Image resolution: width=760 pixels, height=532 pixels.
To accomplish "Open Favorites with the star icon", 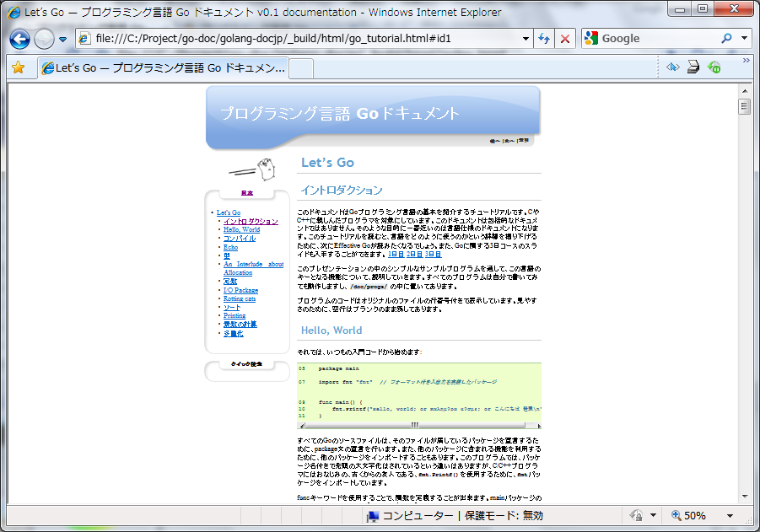I will (x=19, y=67).
